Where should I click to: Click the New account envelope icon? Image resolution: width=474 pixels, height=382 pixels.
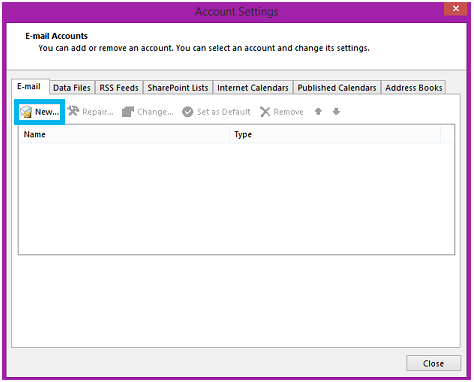point(26,112)
